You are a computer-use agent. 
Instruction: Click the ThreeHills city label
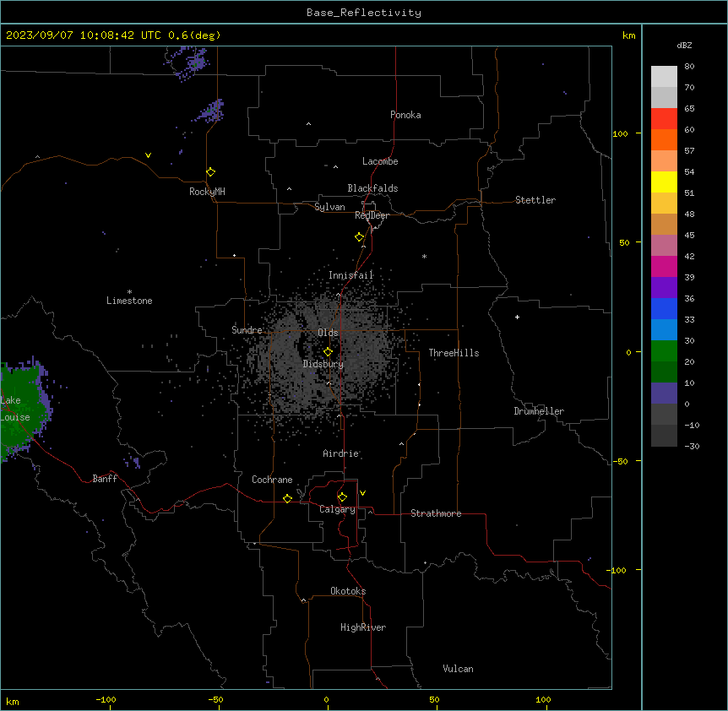(454, 353)
